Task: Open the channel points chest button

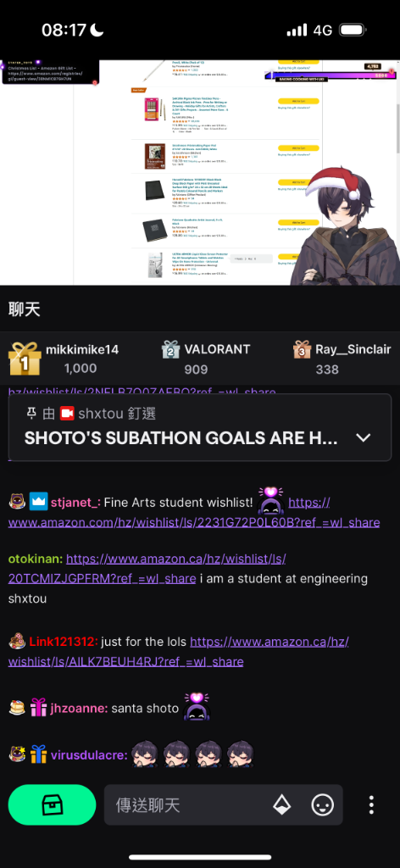Action: pyautogui.click(x=52, y=804)
